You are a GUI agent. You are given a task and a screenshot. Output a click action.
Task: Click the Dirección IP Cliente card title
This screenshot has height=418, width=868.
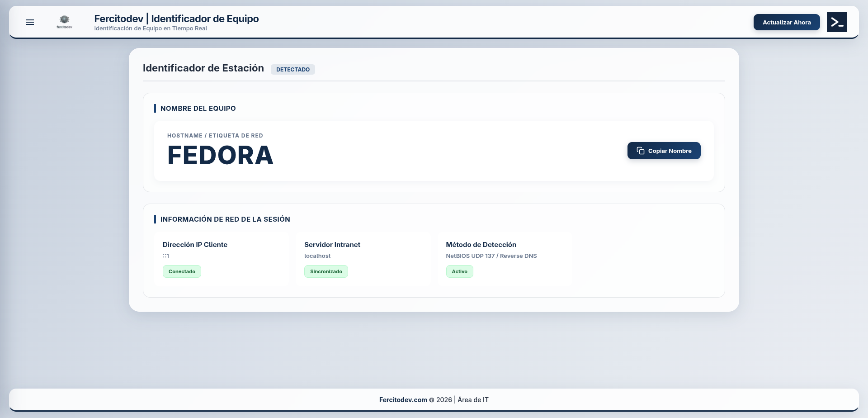195,245
